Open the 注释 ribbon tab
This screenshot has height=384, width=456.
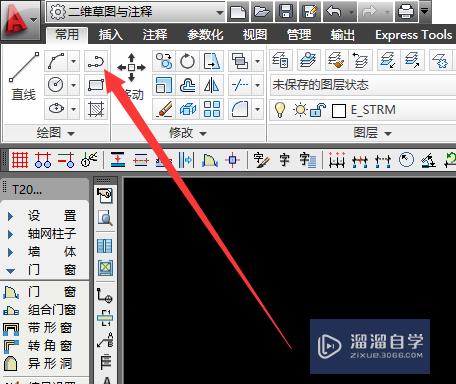pyautogui.click(x=155, y=34)
